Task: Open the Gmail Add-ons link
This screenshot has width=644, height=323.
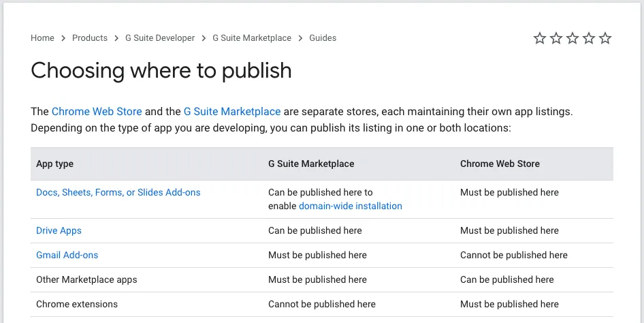Action: click(67, 256)
